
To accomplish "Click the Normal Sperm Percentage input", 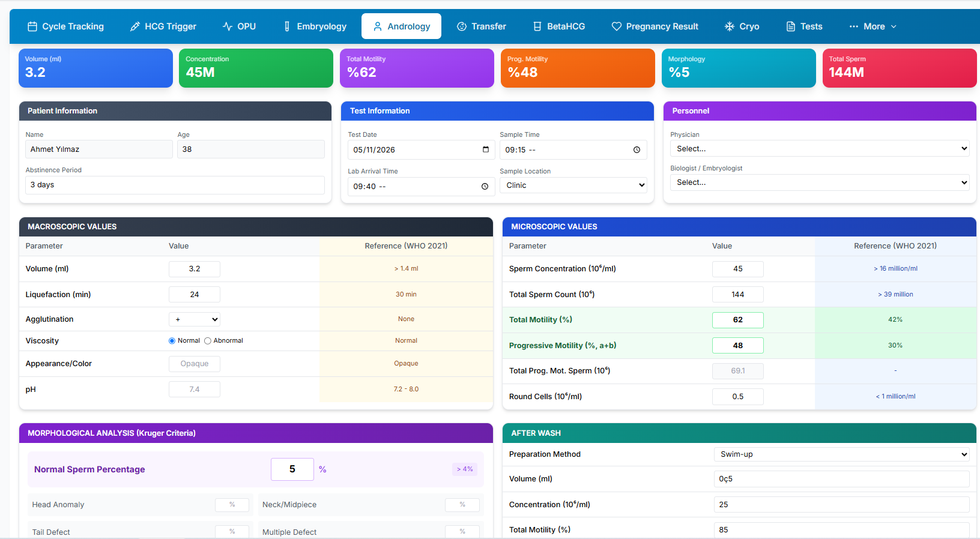I will click(x=292, y=469).
